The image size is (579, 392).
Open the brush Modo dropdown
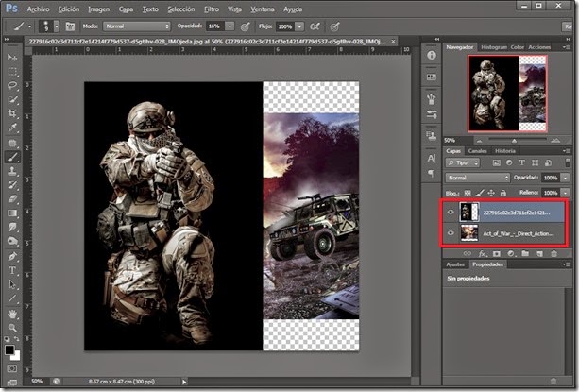point(137,26)
